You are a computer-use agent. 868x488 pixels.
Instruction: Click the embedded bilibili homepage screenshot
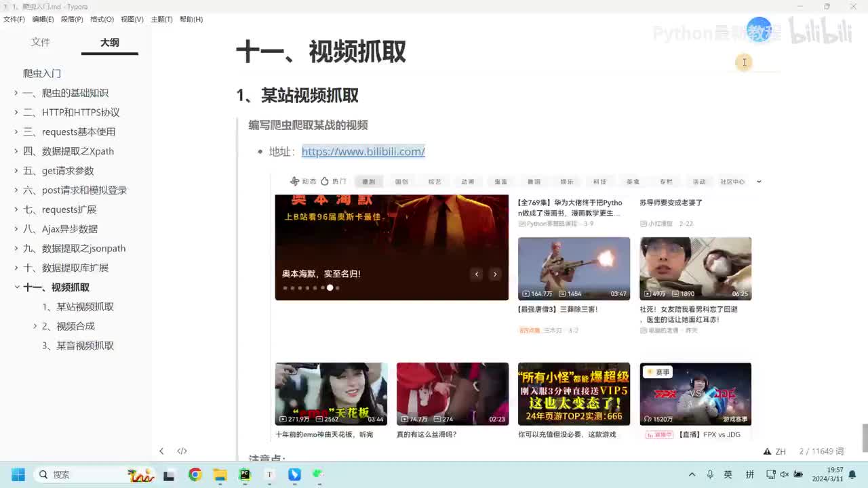coord(513,306)
